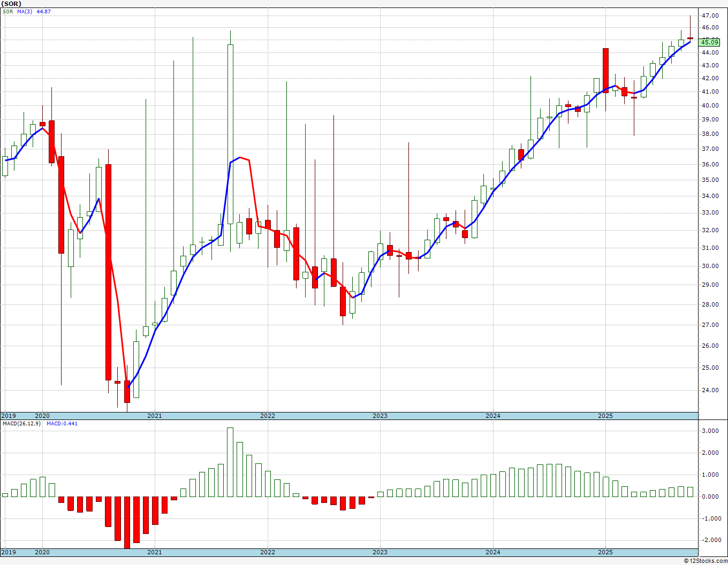
Task: Click the 24.00 price axis label
Action: coord(710,391)
